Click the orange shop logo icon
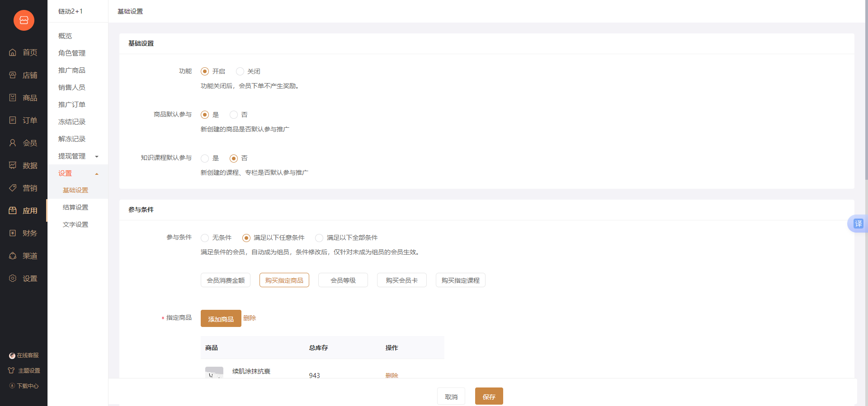Screen dimensions: 868x406 tap(24, 20)
